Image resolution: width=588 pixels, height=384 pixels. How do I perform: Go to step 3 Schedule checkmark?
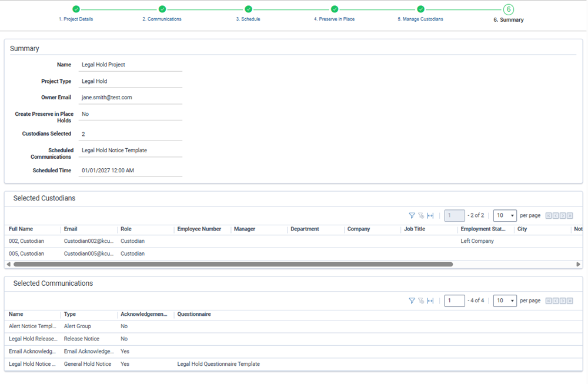pyautogui.click(x=248, y=9)
